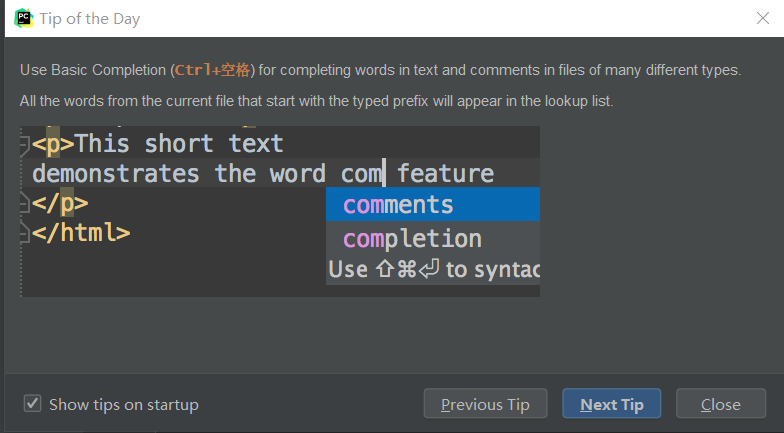Click the "Tip of the Day" title text
The image size is (784, 433).
tap(90, 18)
